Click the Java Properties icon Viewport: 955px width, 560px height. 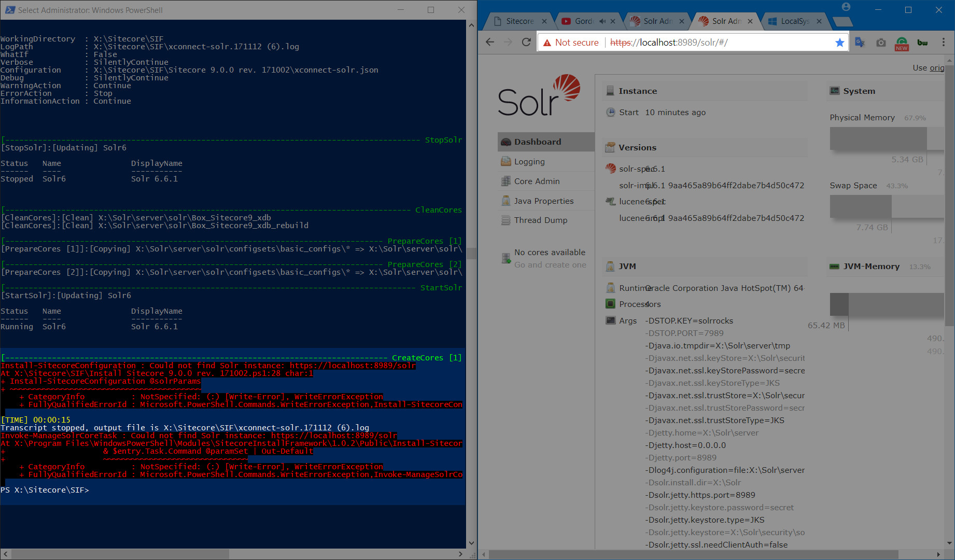(506, 201)
